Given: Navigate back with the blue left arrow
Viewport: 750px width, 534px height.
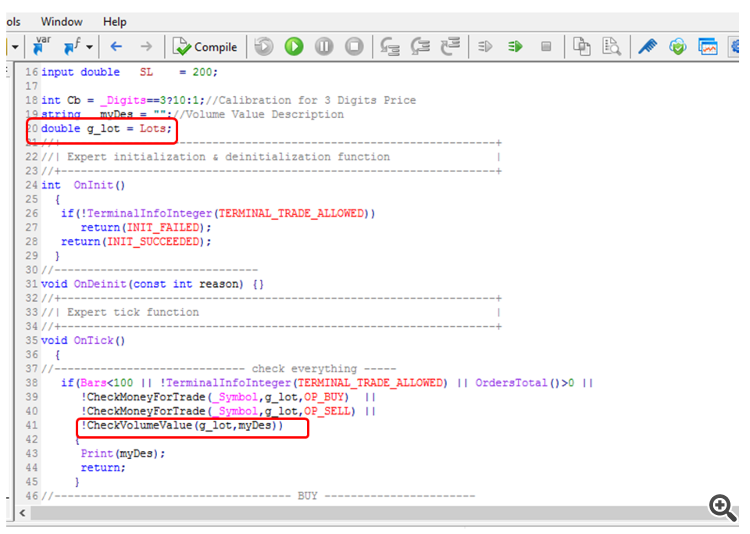Looking at the screenshot, I should [116, 46].
